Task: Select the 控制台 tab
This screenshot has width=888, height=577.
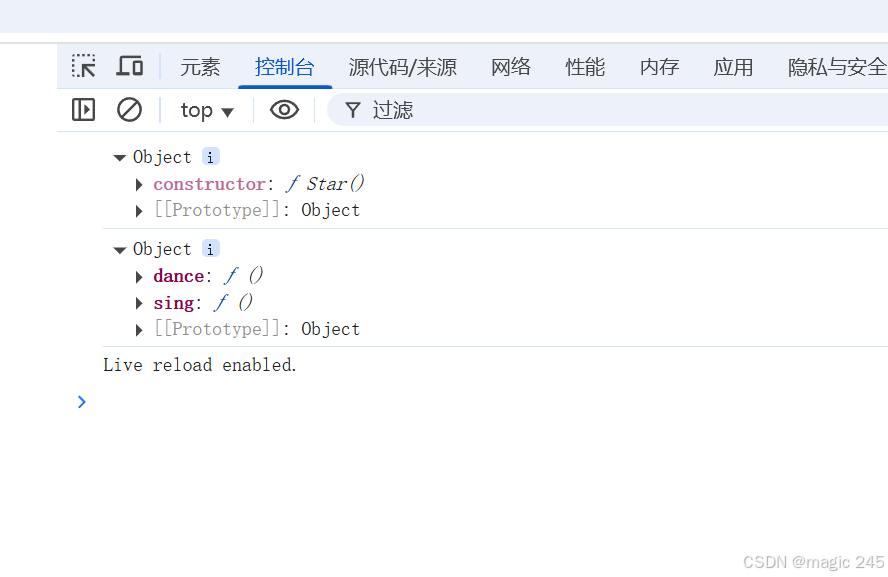Action: click(x=284, y=67)
